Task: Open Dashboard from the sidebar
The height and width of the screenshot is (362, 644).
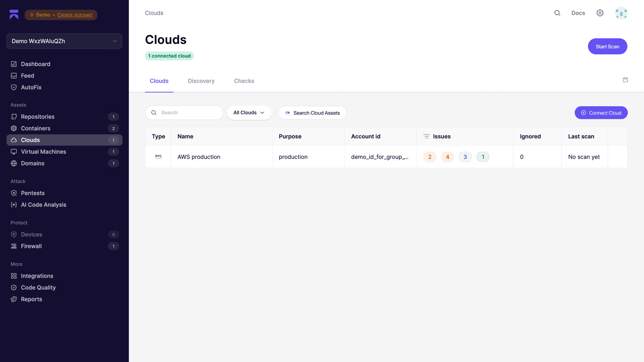Action: click(x=64, y=64)
